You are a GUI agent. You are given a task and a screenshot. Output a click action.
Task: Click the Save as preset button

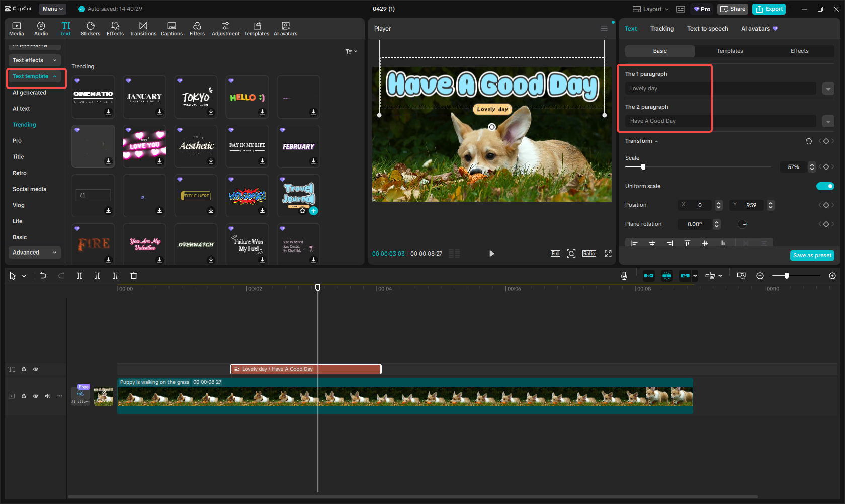[x=812, y=256]
